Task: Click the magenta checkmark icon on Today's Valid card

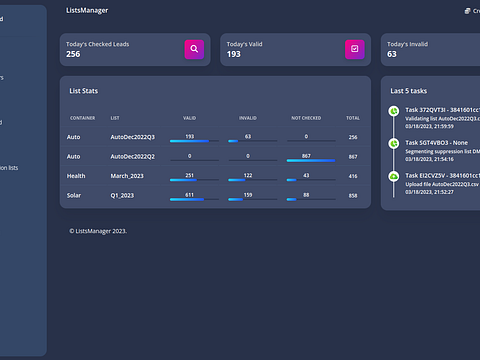Action: [x=355, y=49]
